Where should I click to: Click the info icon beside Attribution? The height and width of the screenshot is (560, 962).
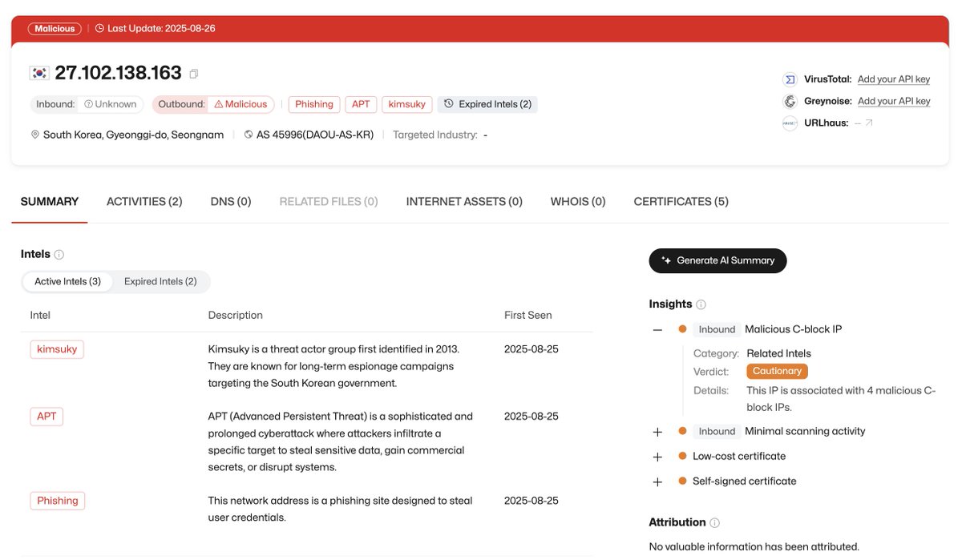715,522
